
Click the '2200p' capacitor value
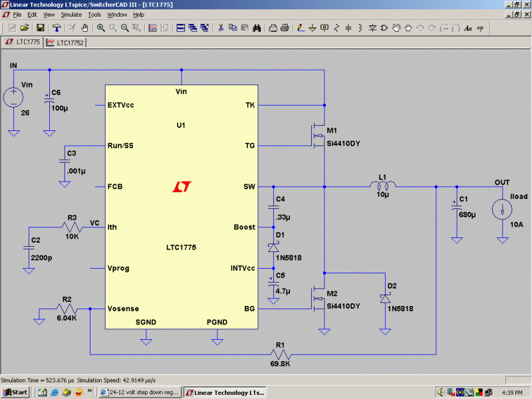41,257
